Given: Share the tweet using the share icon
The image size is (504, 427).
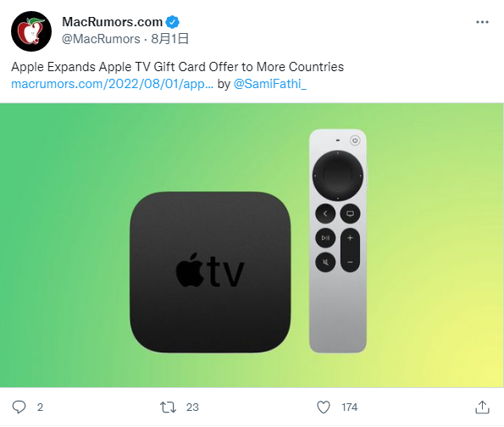Looking at the screenshot, I should [482, 407].
